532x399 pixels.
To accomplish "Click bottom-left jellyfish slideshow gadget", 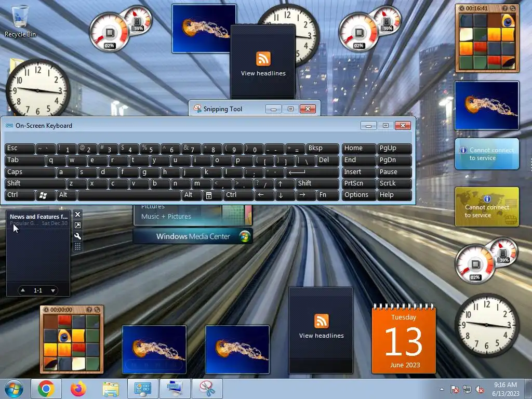I will pos(154,350).
